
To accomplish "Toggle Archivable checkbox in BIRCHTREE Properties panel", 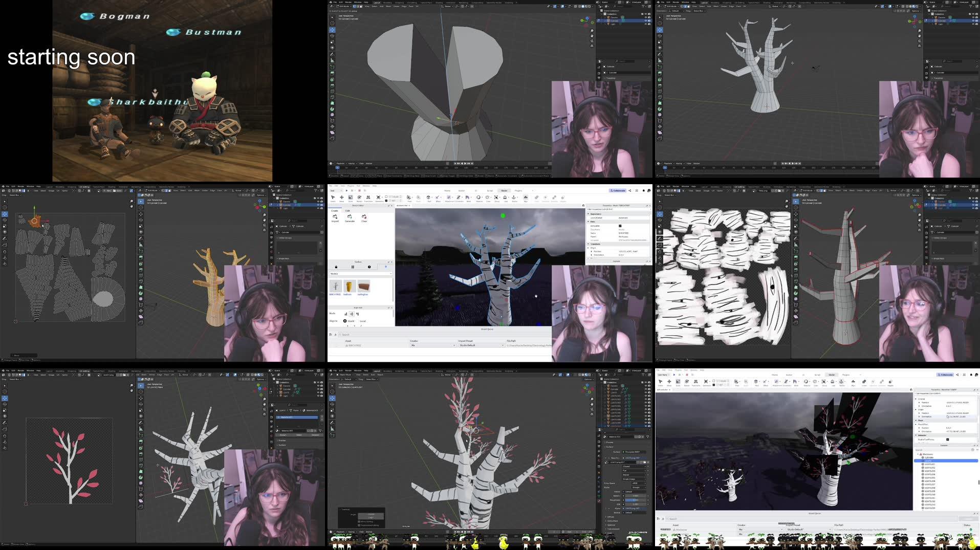I will click(x=620, y=226).
